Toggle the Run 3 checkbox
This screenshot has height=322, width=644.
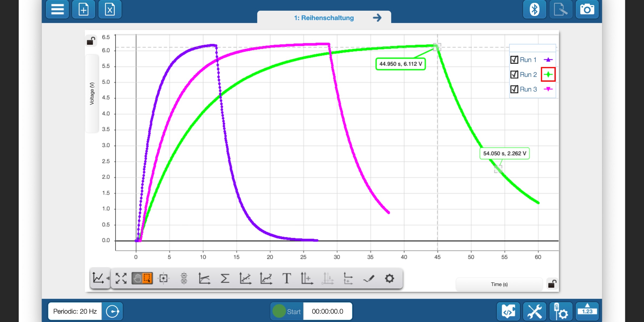(514, 89)
